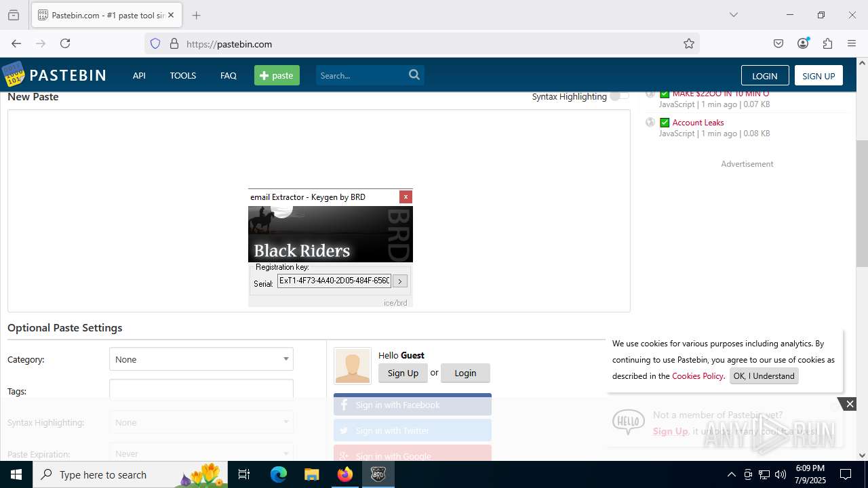
Task: Click the Pastebin logo icon
Action: [x=13, y=75]
